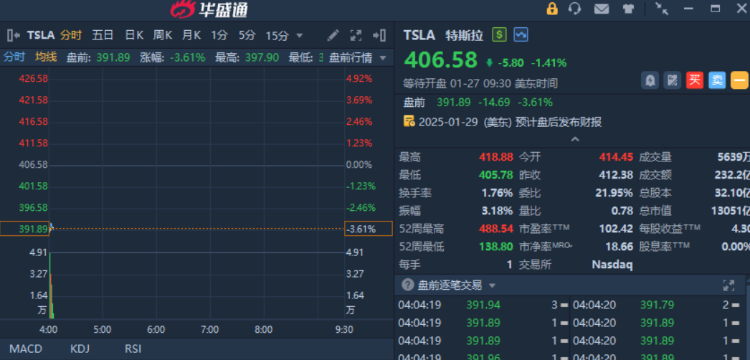Click the lock screen padlock icon
This screenshot has width=750, height=360.
[552, 9]
